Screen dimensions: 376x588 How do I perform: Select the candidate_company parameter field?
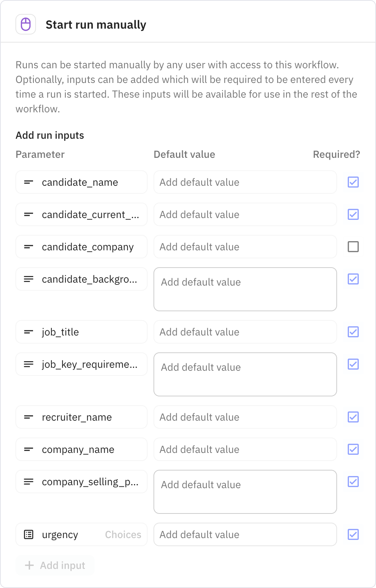coord(88,247)
